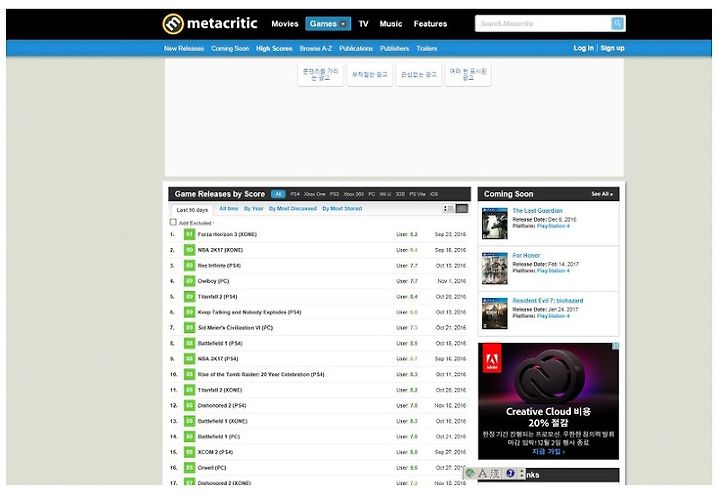Open Trailers sub-navigation item
Image resolution: width=720 pixels, height=498 pixels.
(427, 48)
